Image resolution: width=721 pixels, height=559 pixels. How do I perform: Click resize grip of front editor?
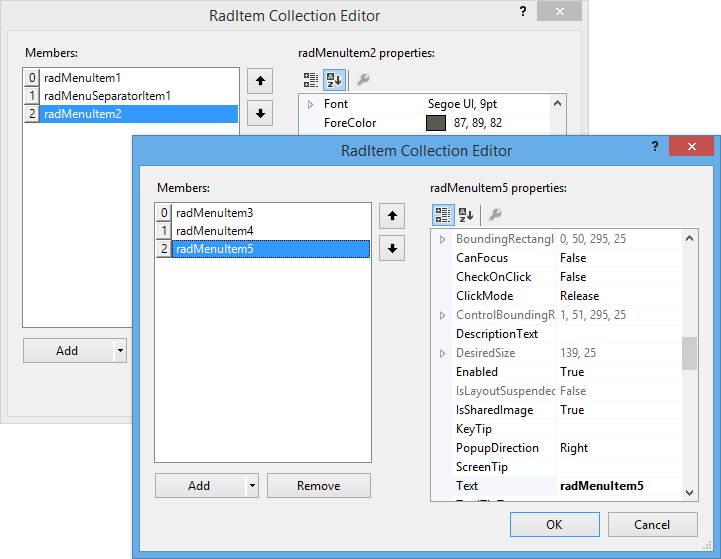[x=707, y=545]
